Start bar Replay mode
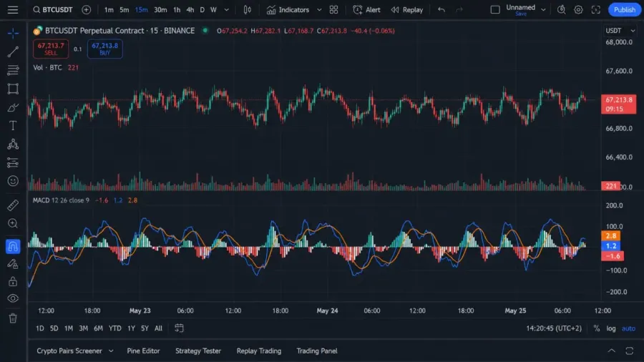Image resolution: width=644 pixels, height=362 pixels. pyautogui.click(x=407, y=9)
